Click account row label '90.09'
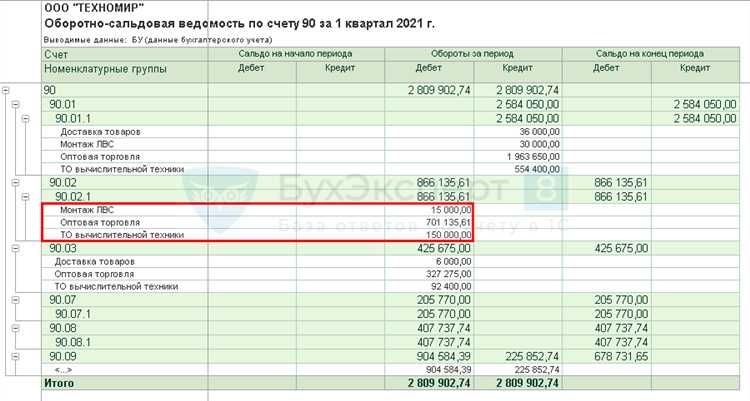The width and height of the screenshot is (750, 401). [63, 356]
